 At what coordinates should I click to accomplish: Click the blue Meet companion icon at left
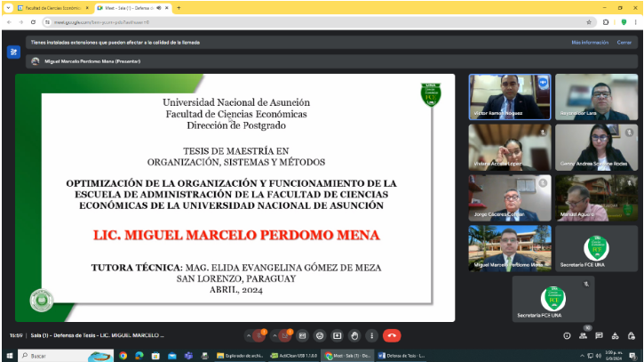point(13,52)
